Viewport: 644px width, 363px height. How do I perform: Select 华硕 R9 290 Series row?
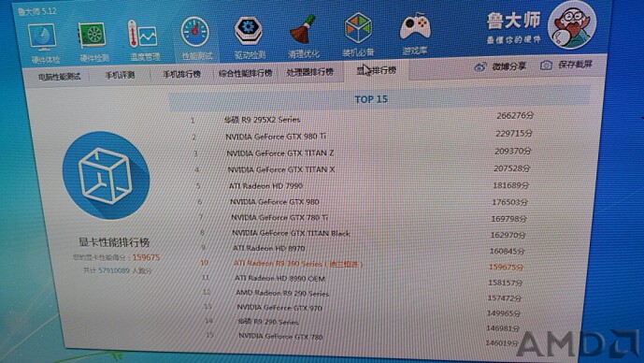(267, 322)
